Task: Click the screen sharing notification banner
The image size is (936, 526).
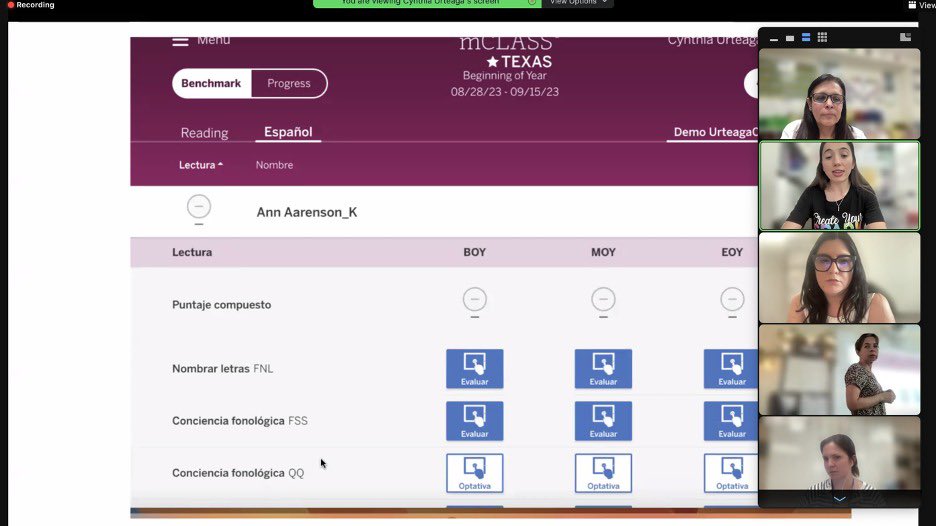Action: pyautogui.click(x=427, y=3)
